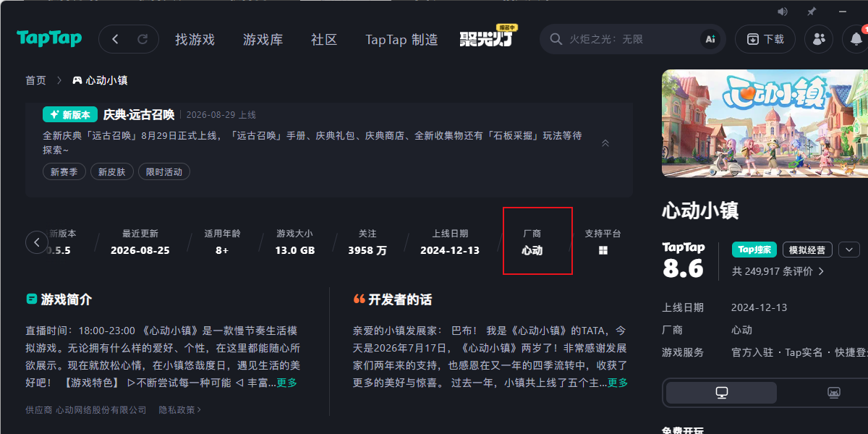Select the Android emulator platform tab

click(x=834, y=393)
